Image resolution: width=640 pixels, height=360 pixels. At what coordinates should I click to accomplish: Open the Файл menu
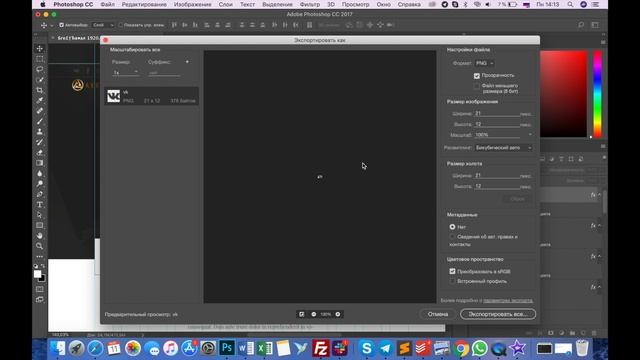tap(107, 4)
